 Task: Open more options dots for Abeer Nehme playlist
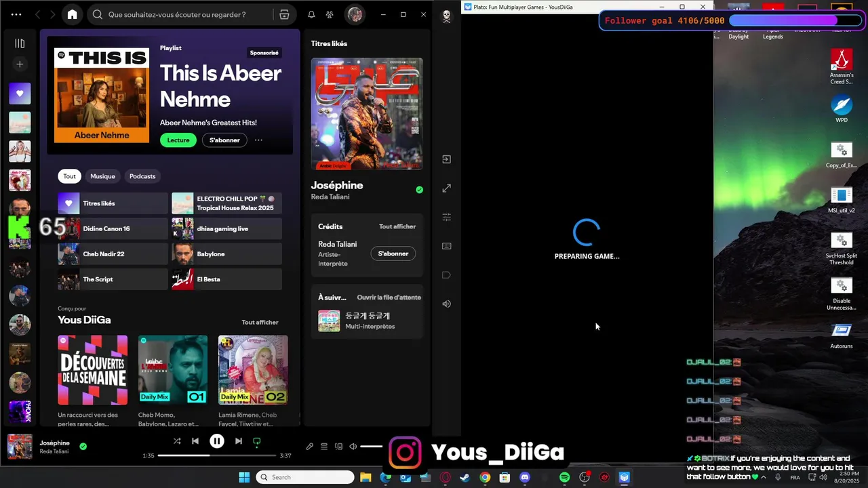point(258,140)
